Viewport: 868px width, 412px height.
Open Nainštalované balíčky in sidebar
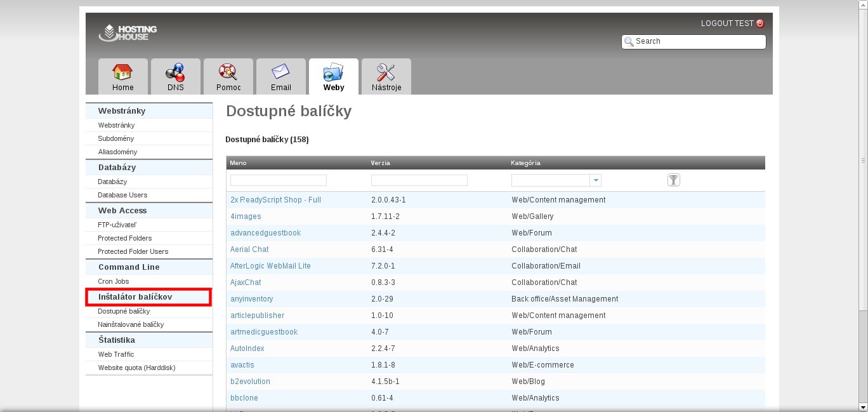point(131,324)
